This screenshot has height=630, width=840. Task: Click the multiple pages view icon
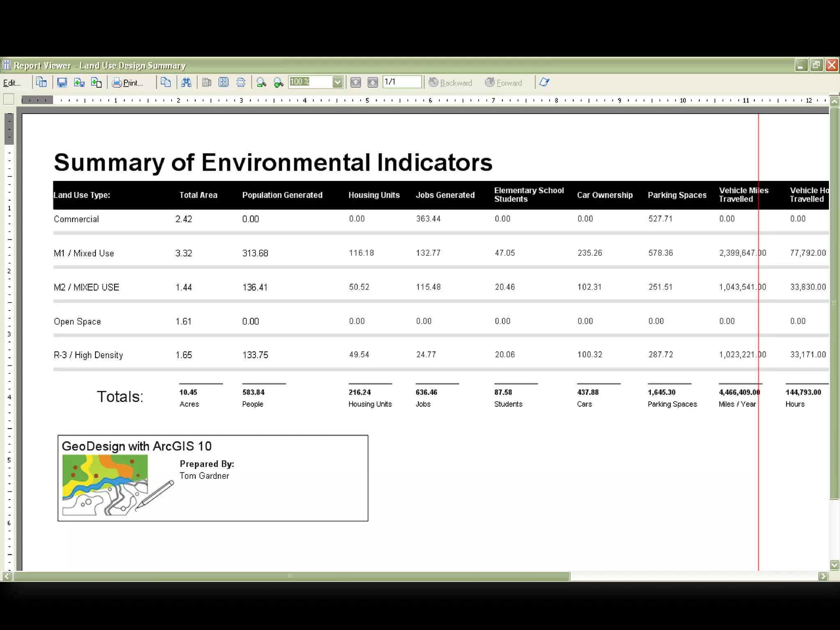pos(224,83)
